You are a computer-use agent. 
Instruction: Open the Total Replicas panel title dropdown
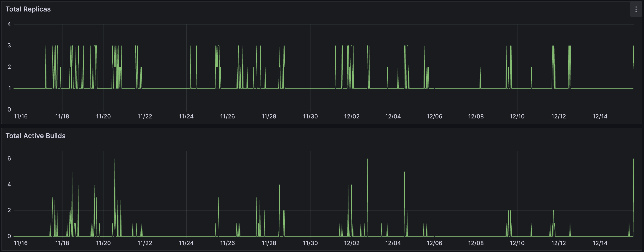pyautogui.click(x=28, y=9)
